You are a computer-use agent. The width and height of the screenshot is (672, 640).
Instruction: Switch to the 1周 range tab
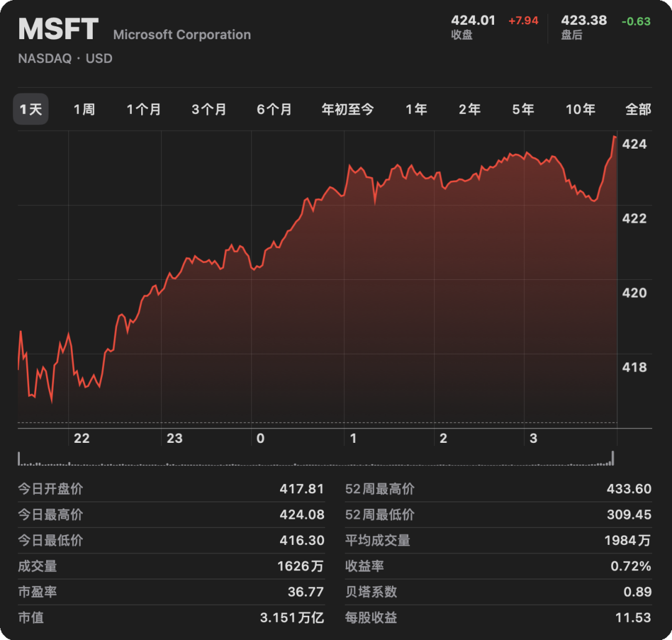[84, 109]
